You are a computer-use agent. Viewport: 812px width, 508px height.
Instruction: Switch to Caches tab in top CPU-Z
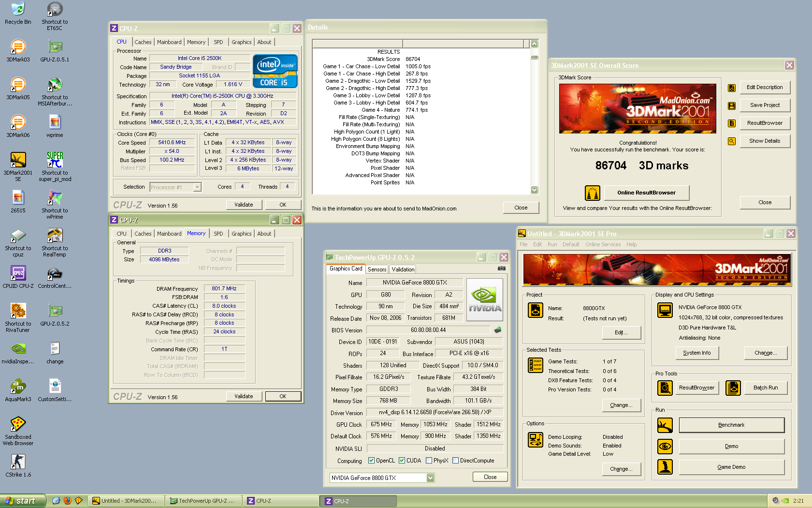[143, 42]
